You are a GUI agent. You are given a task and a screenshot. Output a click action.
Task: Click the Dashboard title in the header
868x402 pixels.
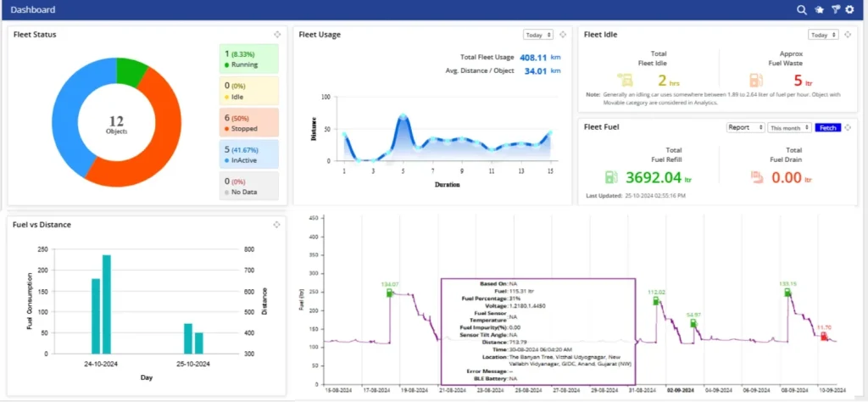(x=33, y=9)
